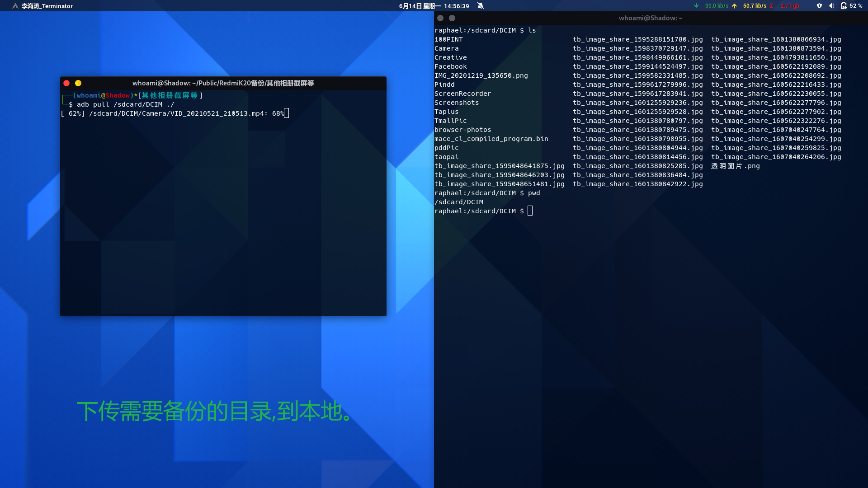The width and height of the screenshot is (868, 488).
Task: Click the whoami@Shadow:~ right terminal title
Action: 650,18
